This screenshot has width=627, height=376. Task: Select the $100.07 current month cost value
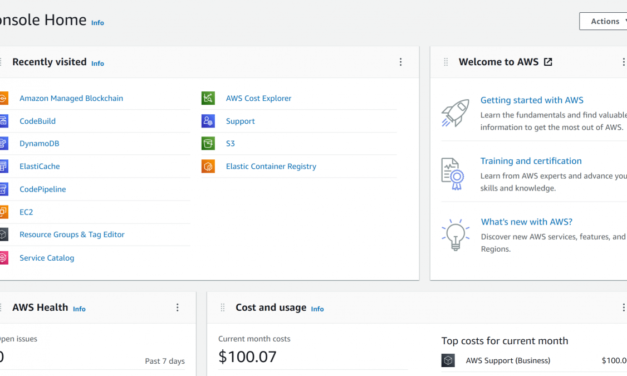tap(247, 356)
